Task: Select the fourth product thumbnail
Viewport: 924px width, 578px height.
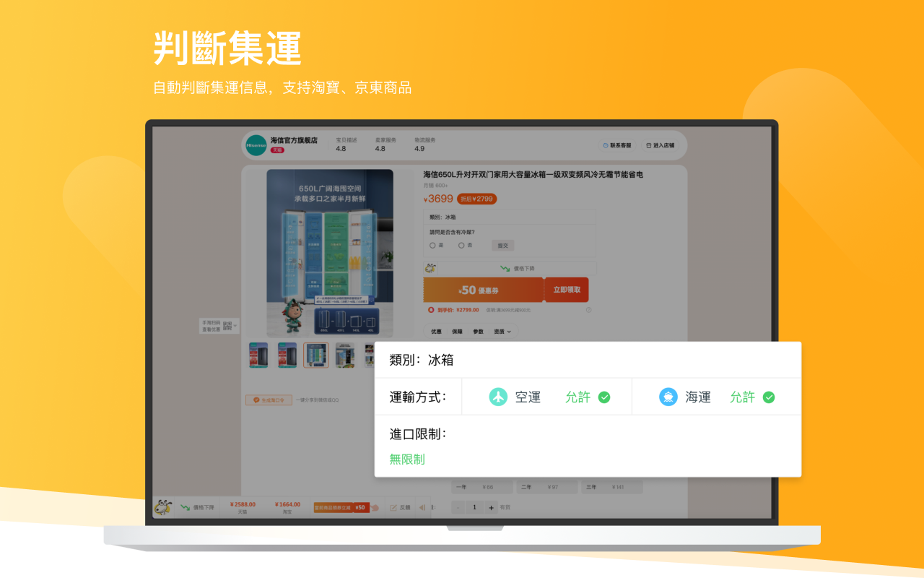Action: [x=345, y=355]
